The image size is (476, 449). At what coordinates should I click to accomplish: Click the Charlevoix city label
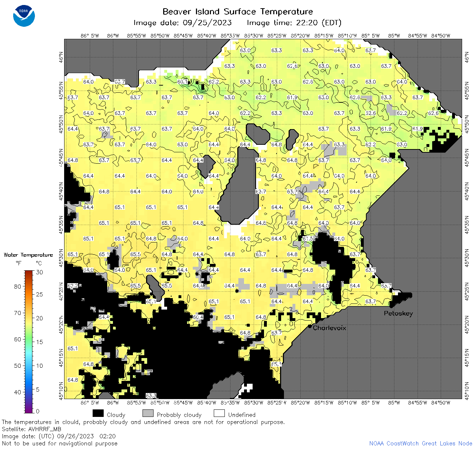point(330,328)
